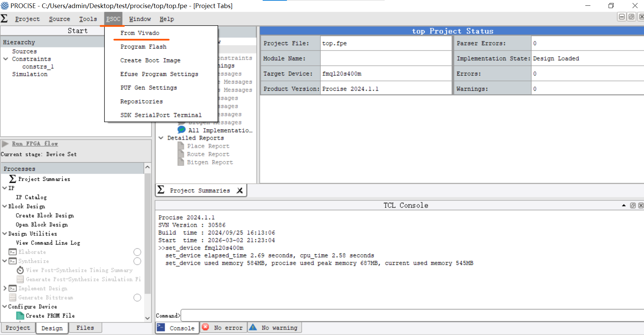Expand the Implement Design process
Viewport: 644px width, 335px height.
(5, 288)
